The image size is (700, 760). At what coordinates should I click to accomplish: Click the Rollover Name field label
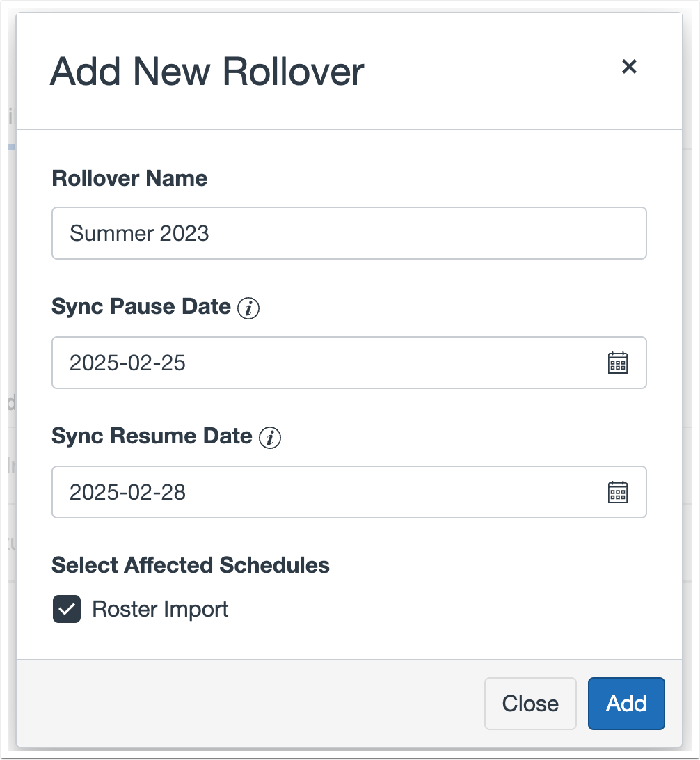pos(129,179)
